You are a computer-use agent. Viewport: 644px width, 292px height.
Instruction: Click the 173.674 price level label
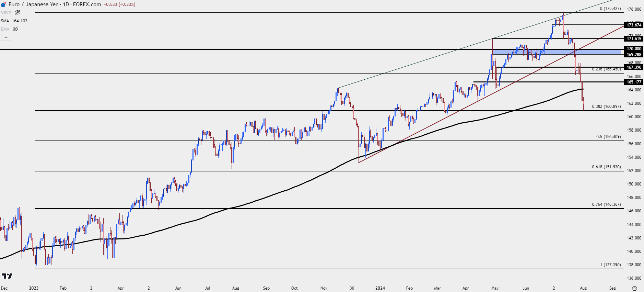coord(634,25)
